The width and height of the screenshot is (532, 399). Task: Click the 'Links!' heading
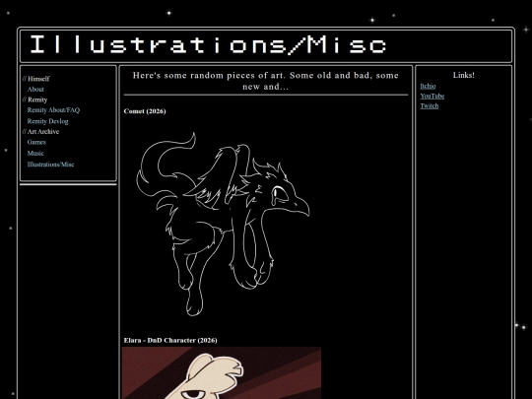pos(464,75)
